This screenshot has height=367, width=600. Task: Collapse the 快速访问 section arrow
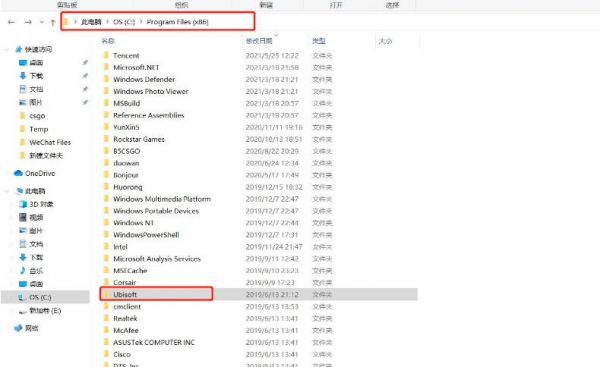[x=7, y=49]
